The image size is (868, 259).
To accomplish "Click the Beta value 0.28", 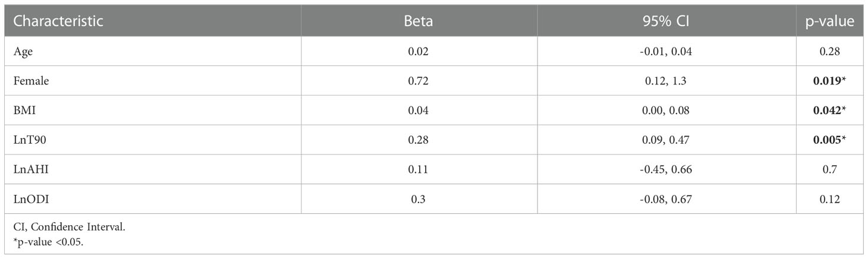I will click(x=419, y=140).
